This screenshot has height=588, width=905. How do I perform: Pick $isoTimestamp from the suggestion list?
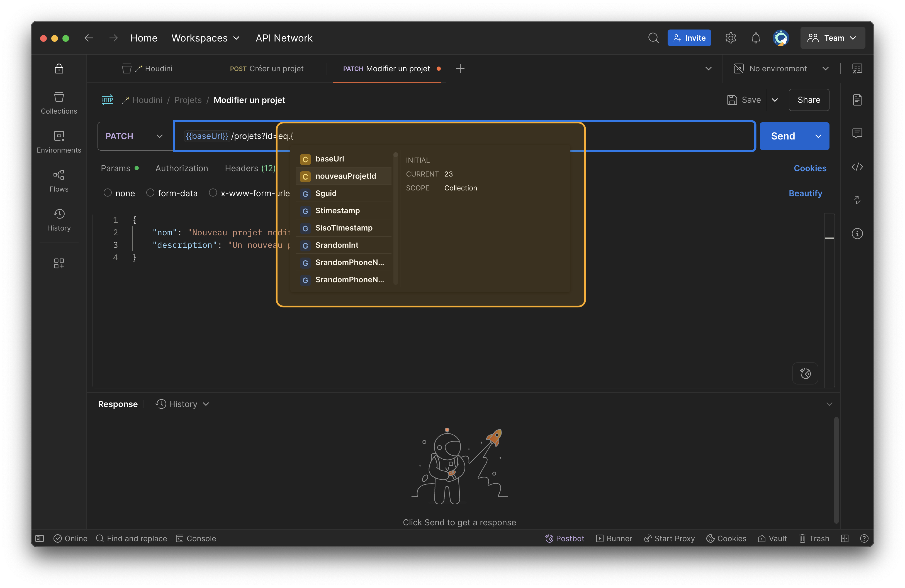click(x=343, y=228)
